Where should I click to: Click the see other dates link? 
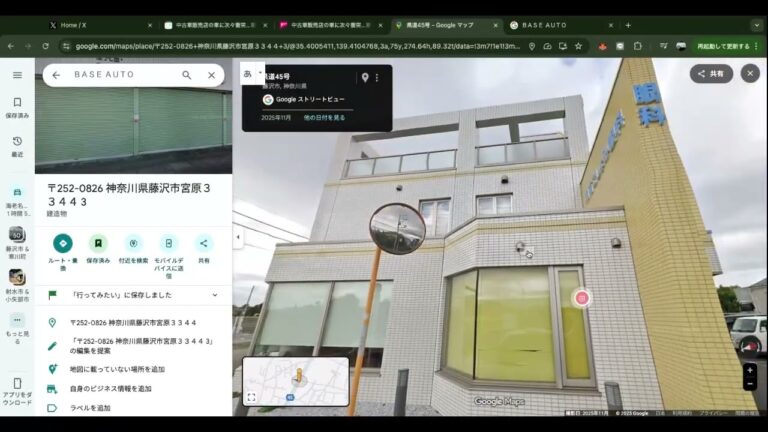click(x=324, y=117)
